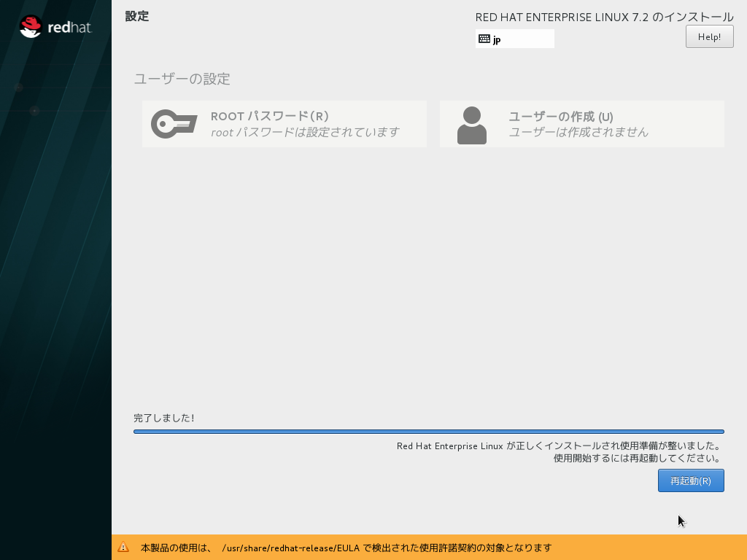The width and height of the screenshot is (747, 560).
Task: Click the 設定 title at top left
Action: (137, 16)
